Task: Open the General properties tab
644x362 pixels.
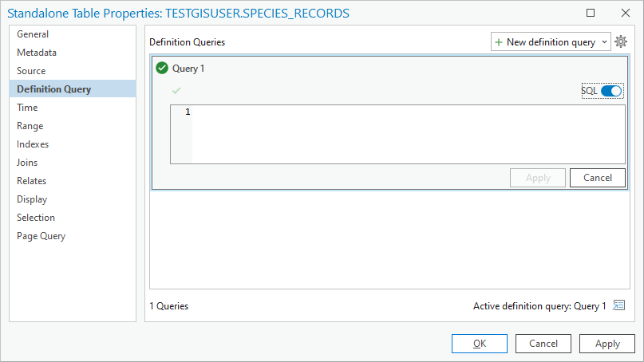Action: coord(33,34)
